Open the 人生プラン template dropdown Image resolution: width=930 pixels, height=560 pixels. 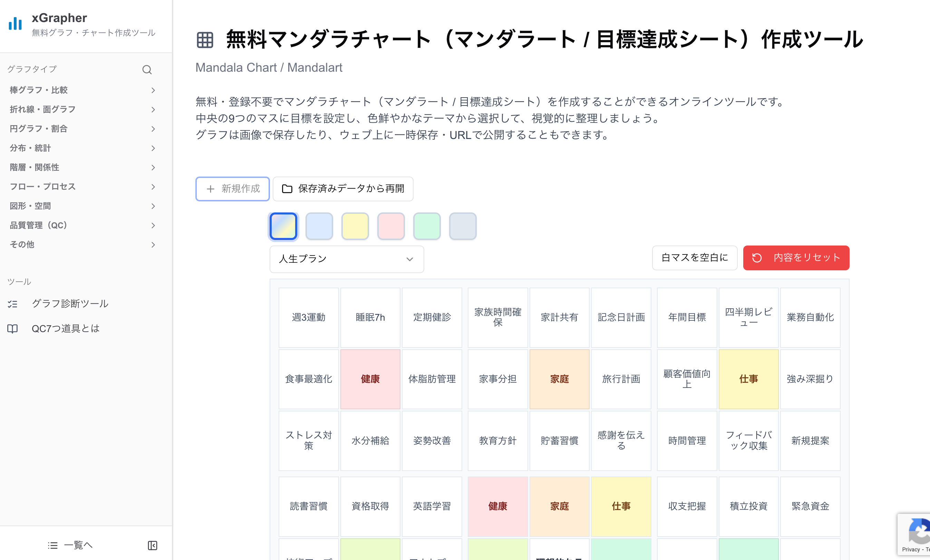coord(347,259)
